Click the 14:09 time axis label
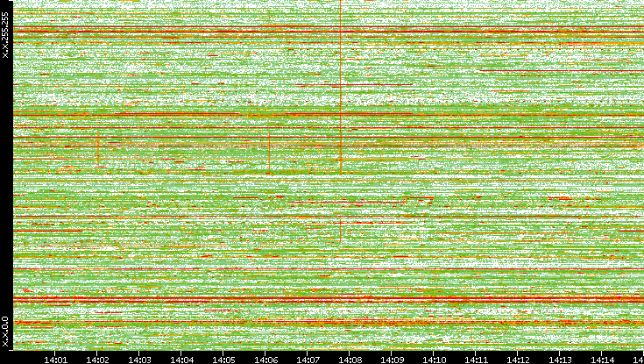Viewport: 644px width, 364px height. 392,360
